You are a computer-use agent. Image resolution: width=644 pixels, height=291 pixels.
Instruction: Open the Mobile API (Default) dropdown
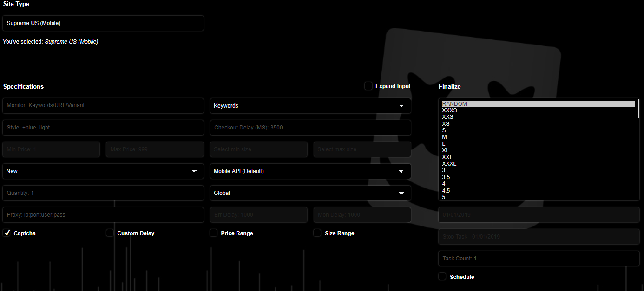tap(310, 171)
